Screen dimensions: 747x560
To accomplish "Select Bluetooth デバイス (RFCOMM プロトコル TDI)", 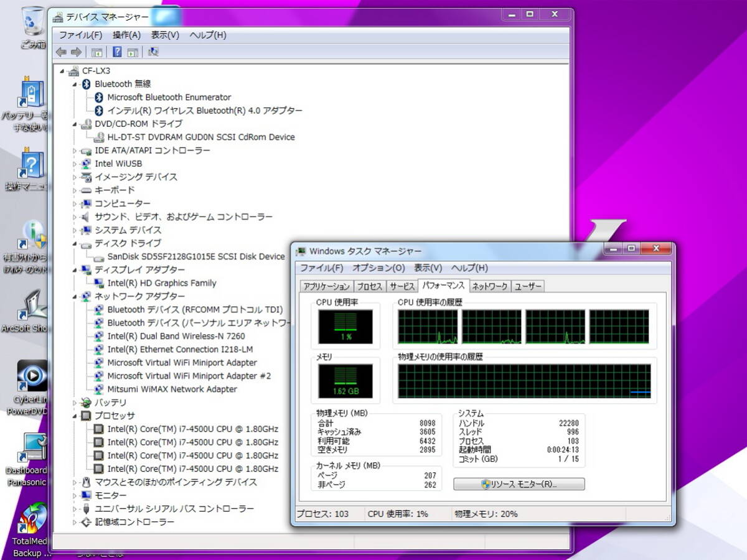I will point(195,310).
